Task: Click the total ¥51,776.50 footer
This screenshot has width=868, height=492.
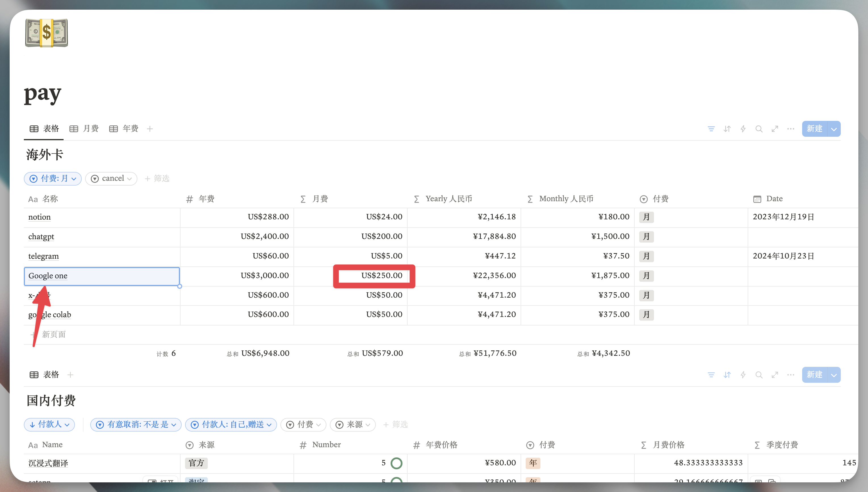Action: (x=487, y=354)
